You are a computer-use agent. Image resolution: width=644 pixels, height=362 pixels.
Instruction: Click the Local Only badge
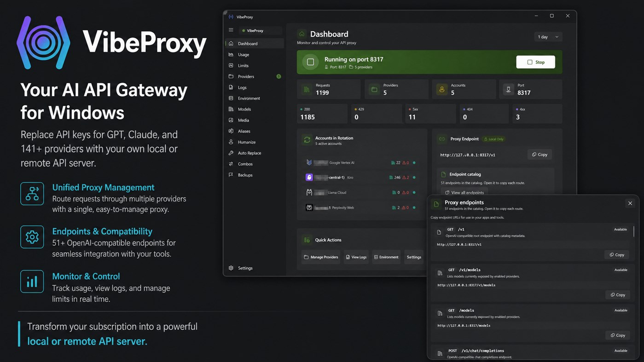tap(494, 139)
